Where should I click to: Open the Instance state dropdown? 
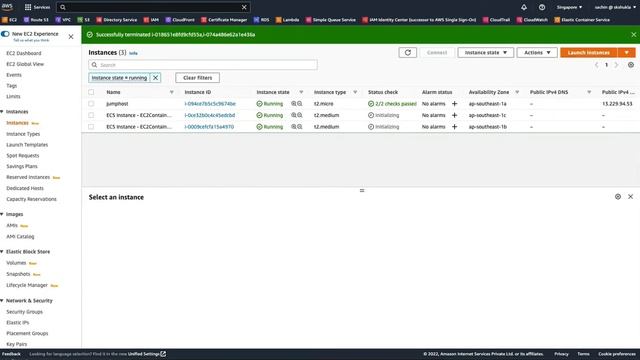pyautogui.click(x=485, y=53)
